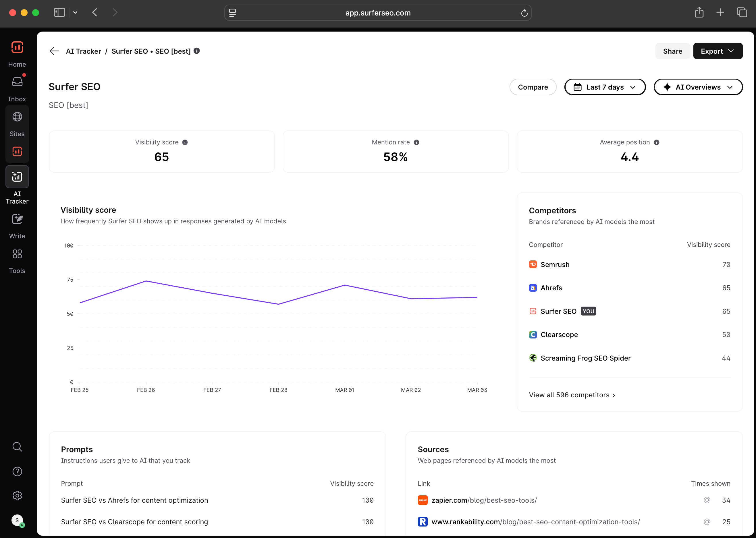756x538 pixels.
Task: Click the Share button
Action: 672,51
